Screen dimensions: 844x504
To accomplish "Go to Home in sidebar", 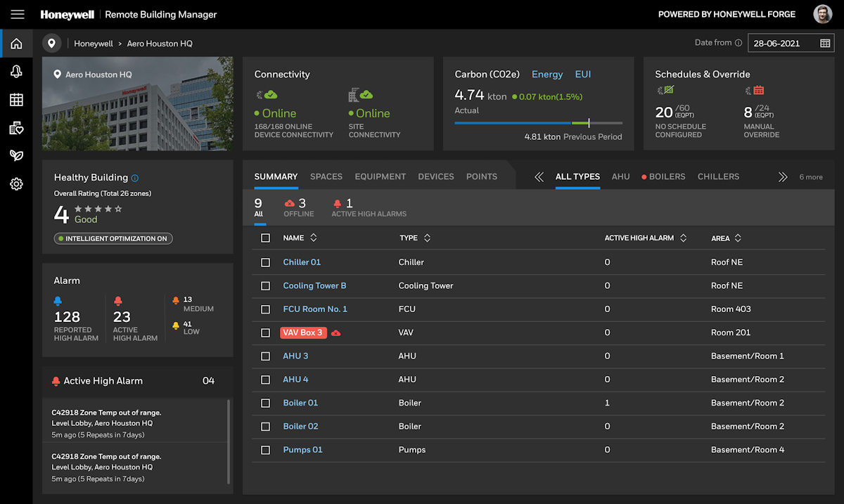I will click(16, 44).
